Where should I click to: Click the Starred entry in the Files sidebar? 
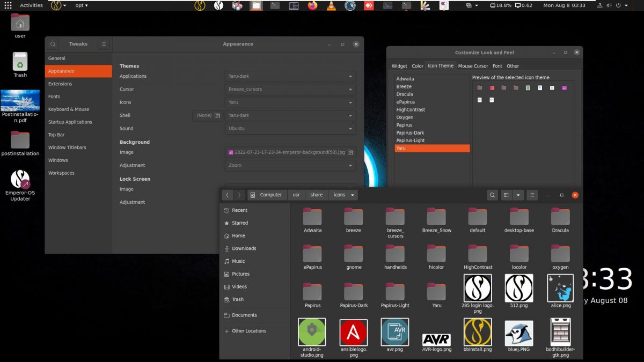[241, 223]
